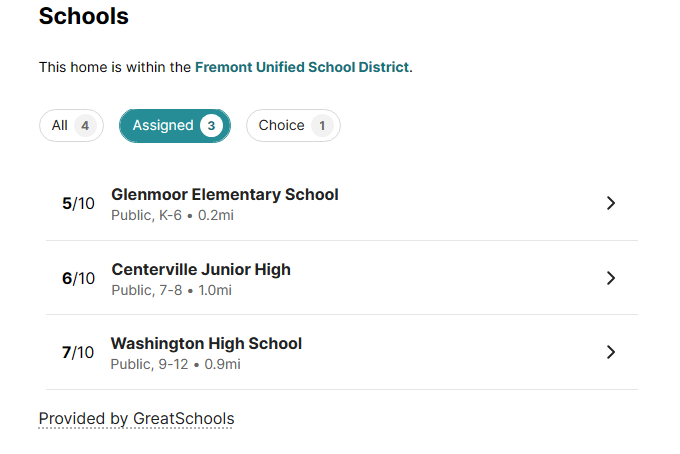Open Washington High School name
This screenshot has height=454, width=680.
(x=206, y=344)
